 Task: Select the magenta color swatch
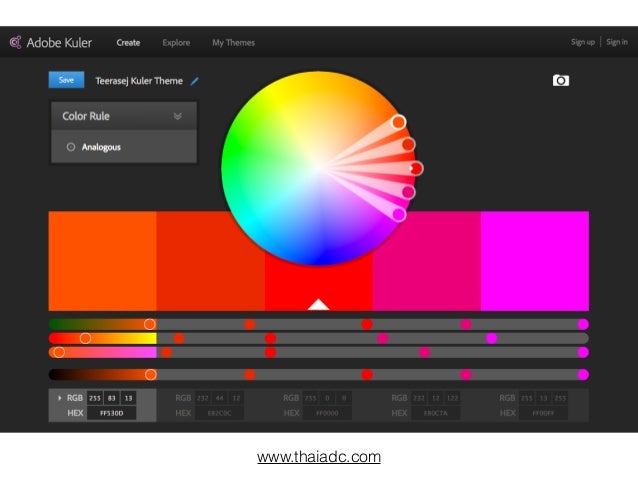(x=535, y=261)
